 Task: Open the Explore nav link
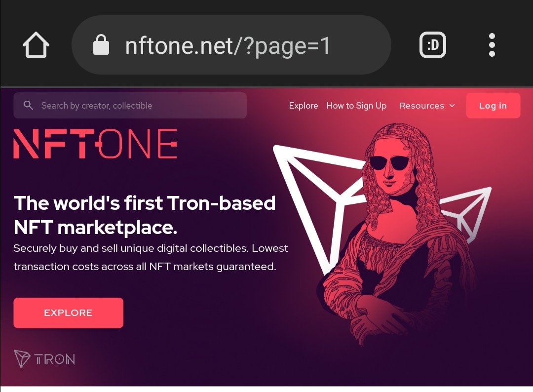point(303,106)
